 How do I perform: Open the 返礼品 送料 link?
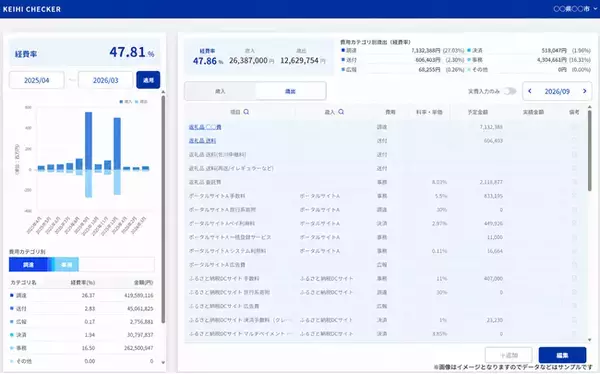click(x=202, y=141)
